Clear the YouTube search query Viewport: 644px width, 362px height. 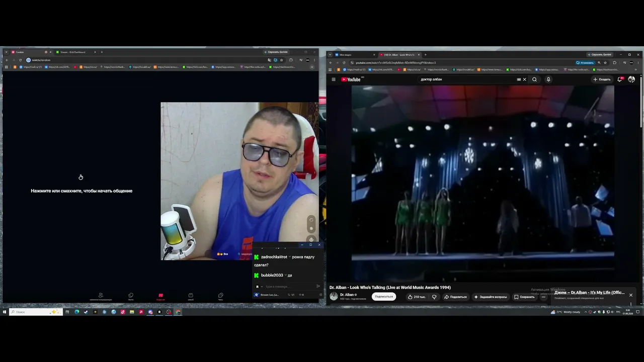(x=524, y=79)
